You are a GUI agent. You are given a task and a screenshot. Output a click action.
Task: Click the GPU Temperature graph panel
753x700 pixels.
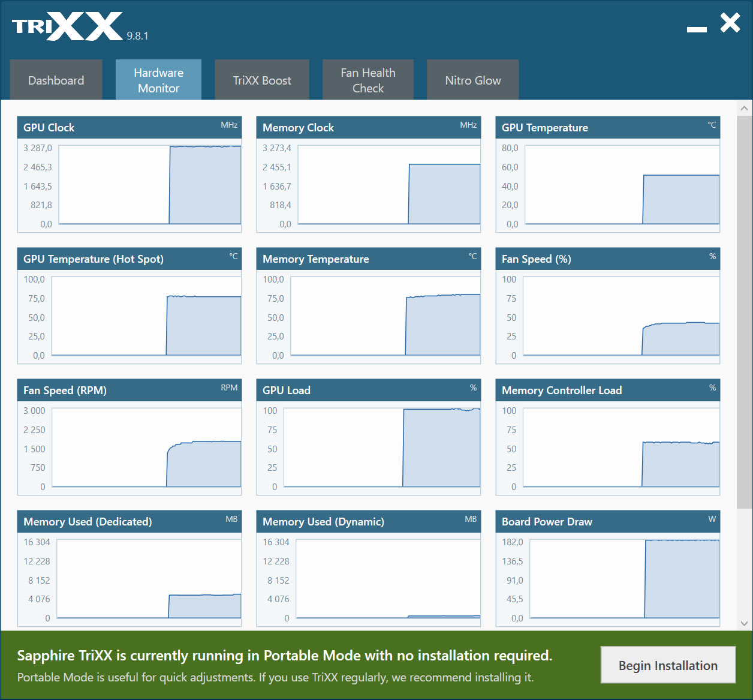pos(622,185)
